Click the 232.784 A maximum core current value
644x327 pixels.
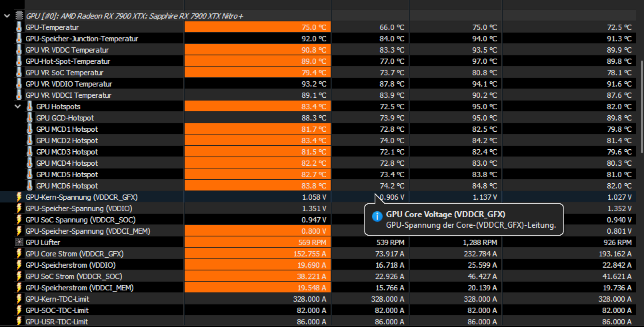coord(480,254)
